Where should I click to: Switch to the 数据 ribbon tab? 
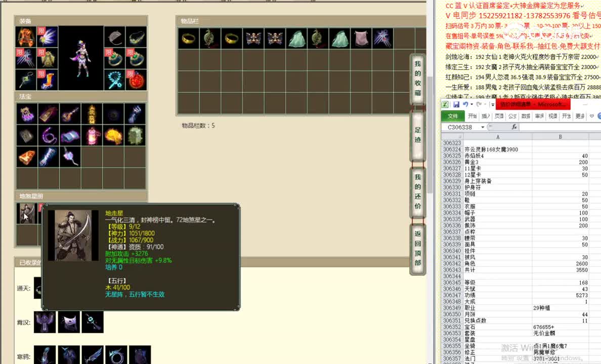[x=526, y=116]
